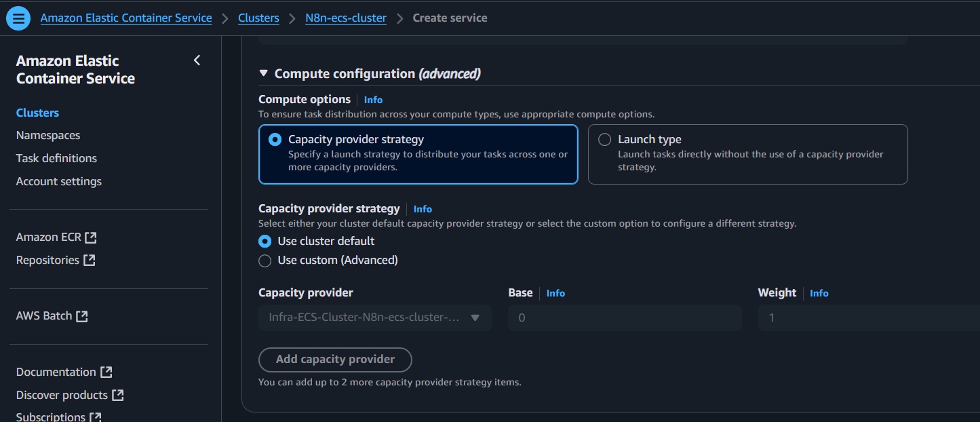
Task: Open Subscriptions sidebar link
Action: [51, 417]
